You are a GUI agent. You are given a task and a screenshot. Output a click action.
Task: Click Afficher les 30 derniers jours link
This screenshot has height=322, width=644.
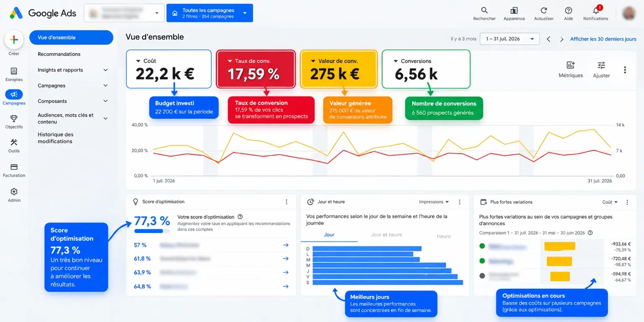point(603,39)
